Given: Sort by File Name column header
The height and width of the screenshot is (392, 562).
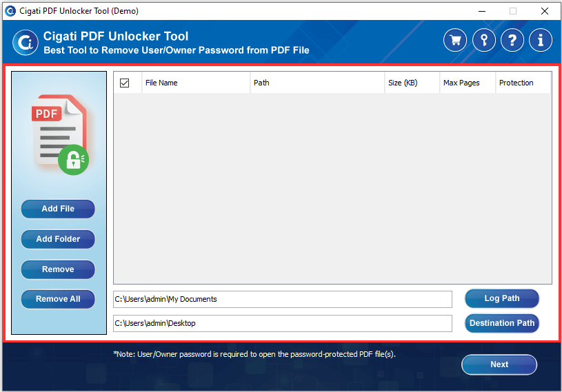Looking at the screenshot, I should point(196,83).
